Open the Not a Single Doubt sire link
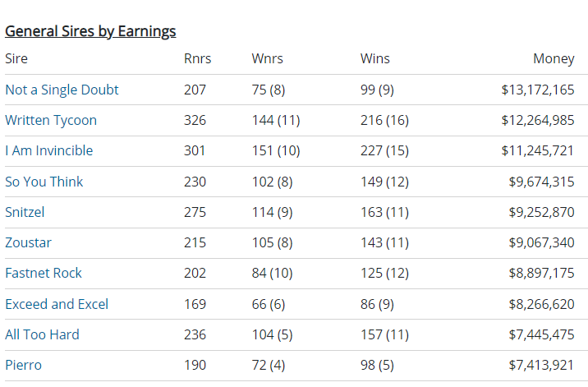This screenshot has height=387, width=588. click(x=62, y=90)
